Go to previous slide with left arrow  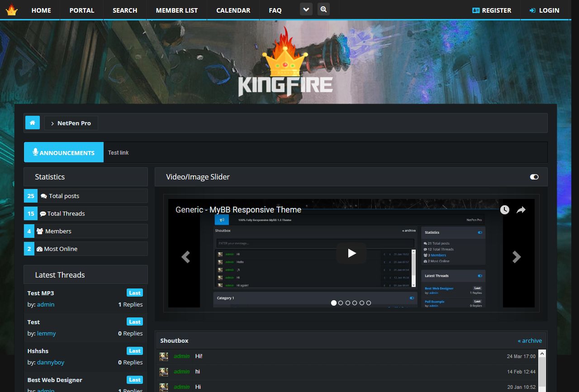[x=185, y=257]
